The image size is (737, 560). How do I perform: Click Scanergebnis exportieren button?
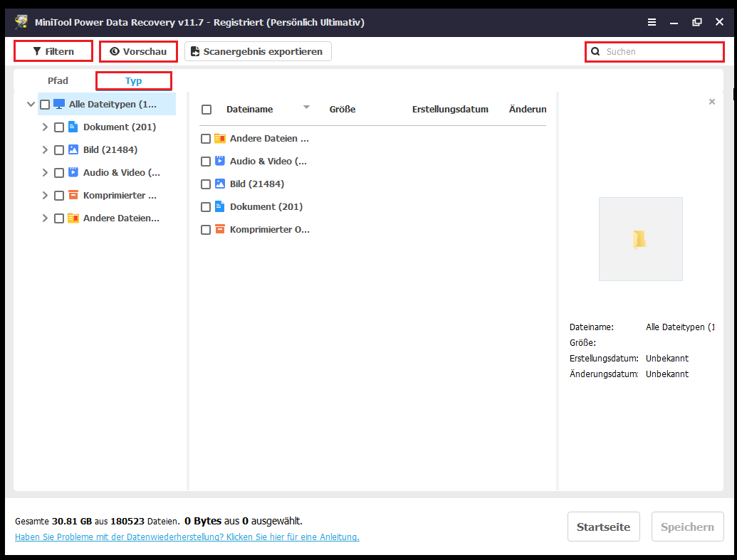pos(258,51)
